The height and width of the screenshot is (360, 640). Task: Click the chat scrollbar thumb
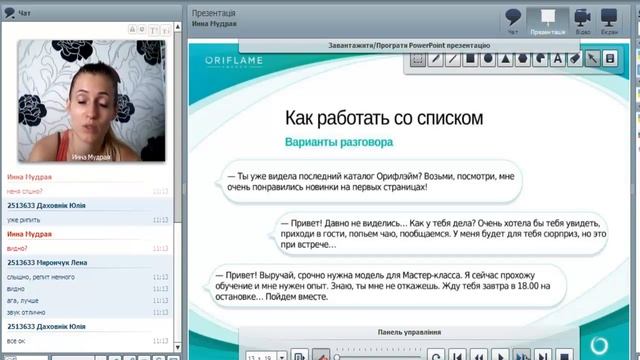(x=178, y=127)
